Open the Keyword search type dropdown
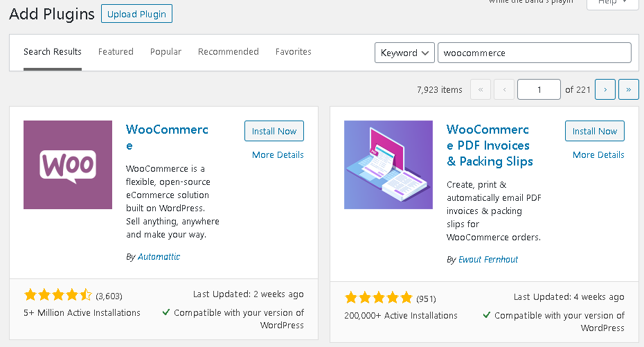644x347 pixels. pyautogui.click(x=404, y=53)
